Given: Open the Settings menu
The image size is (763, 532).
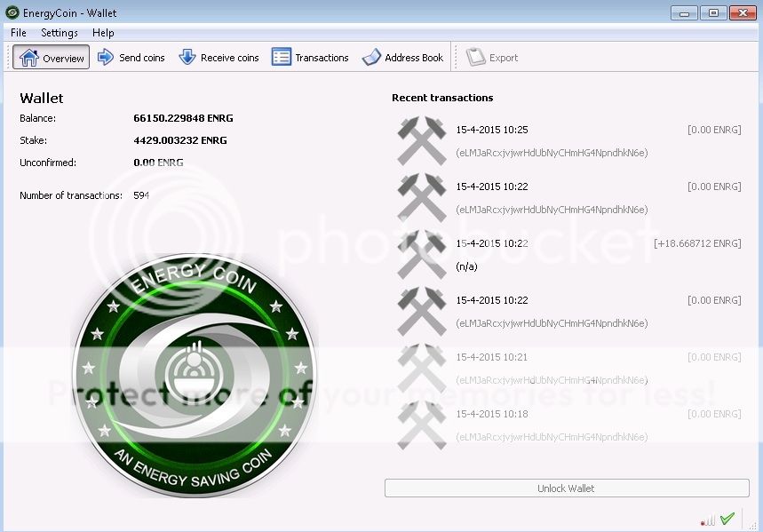Looking at the screenshot, I should click(60, 33).
